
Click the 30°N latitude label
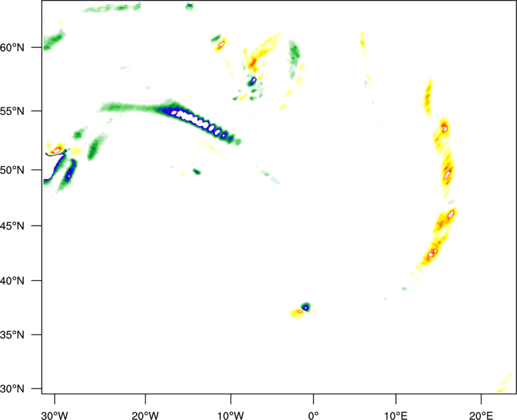(x=12, y=389)
